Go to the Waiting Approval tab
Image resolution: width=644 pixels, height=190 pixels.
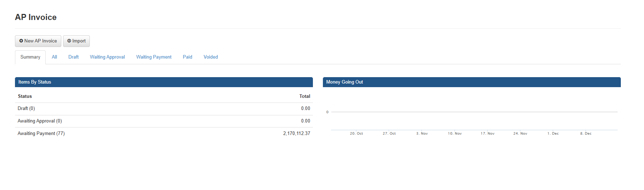click(x=107, y=57)
